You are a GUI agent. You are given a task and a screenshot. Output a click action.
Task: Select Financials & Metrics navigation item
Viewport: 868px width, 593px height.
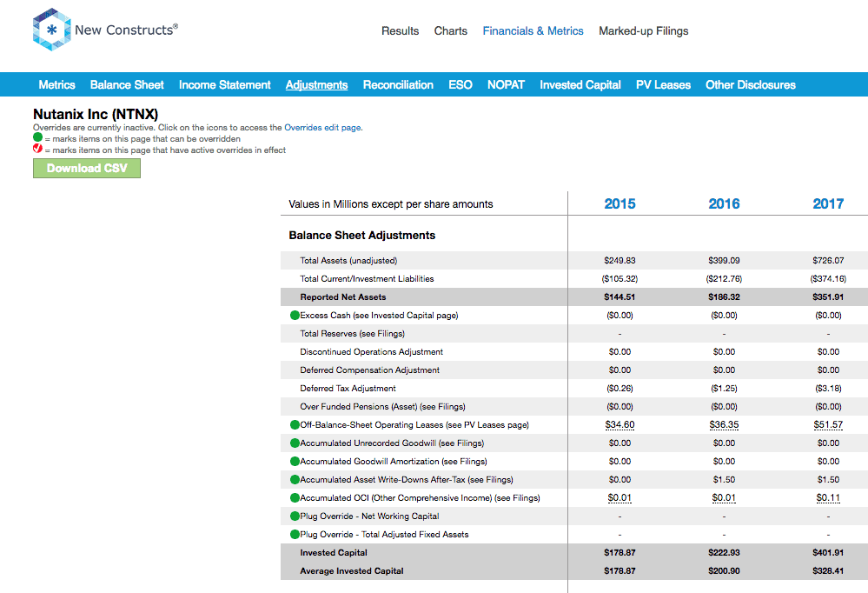533,31
